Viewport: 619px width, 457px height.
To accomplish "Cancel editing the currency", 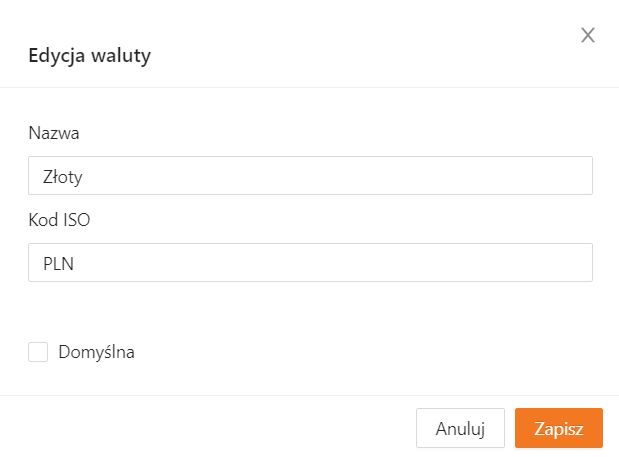I will [x=460, y=428].
